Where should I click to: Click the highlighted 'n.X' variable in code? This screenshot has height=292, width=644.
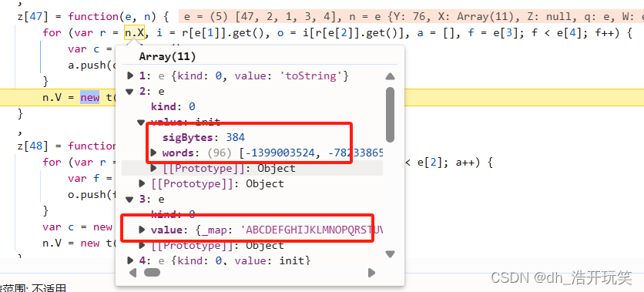click(133, 32)
